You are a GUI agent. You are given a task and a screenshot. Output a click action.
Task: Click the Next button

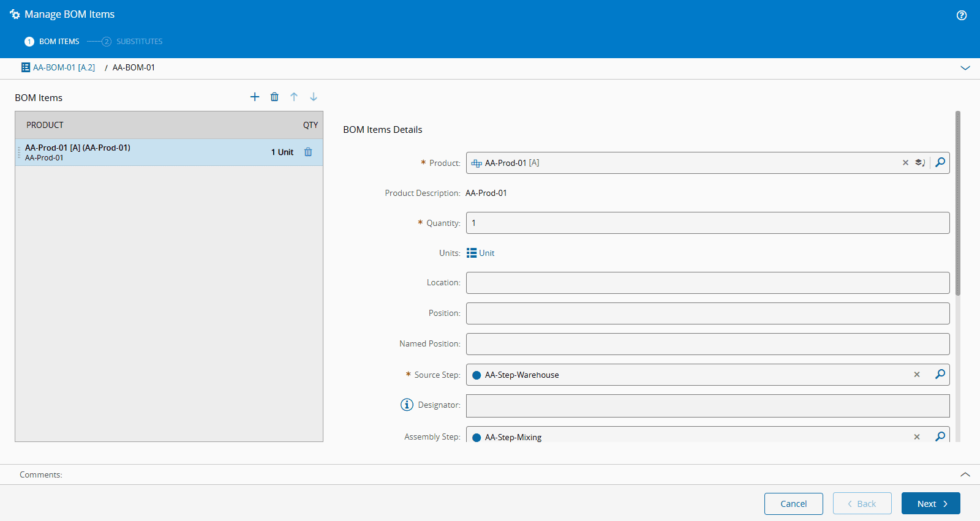click(930, 503)
